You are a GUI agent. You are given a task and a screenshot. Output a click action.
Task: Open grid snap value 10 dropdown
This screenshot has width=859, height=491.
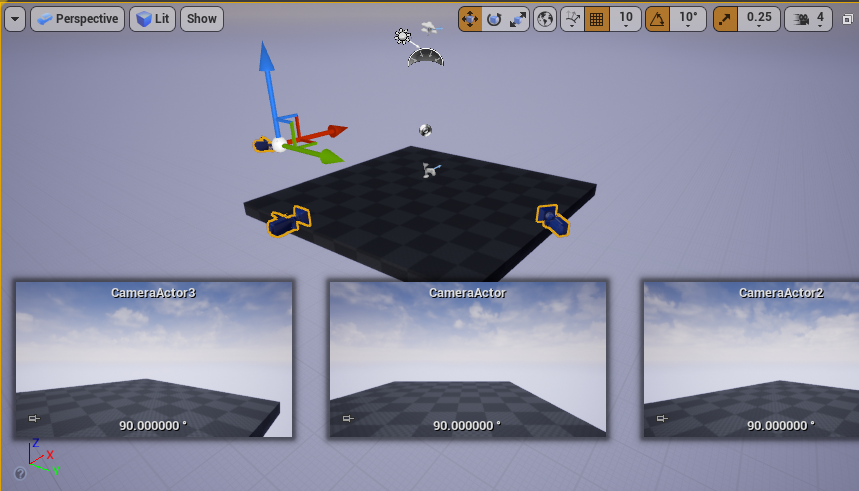(x=626, y=19)
